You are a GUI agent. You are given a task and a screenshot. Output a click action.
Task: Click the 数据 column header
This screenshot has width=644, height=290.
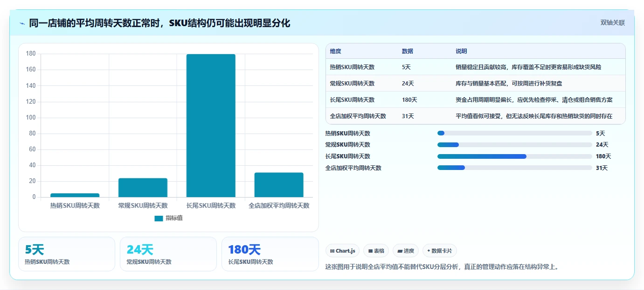coord(407,51)
